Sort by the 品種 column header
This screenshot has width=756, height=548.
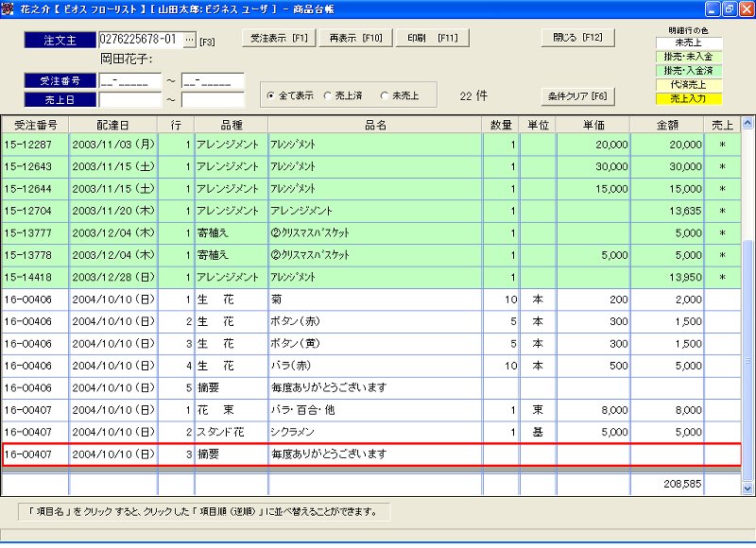(232, 125)
